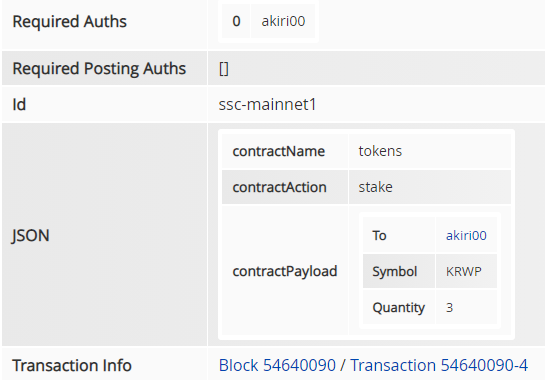The width and height of the screenshot is (545, 380).
Task: Select the ssc-mainnet1 Id value
Action: (267, 104)
